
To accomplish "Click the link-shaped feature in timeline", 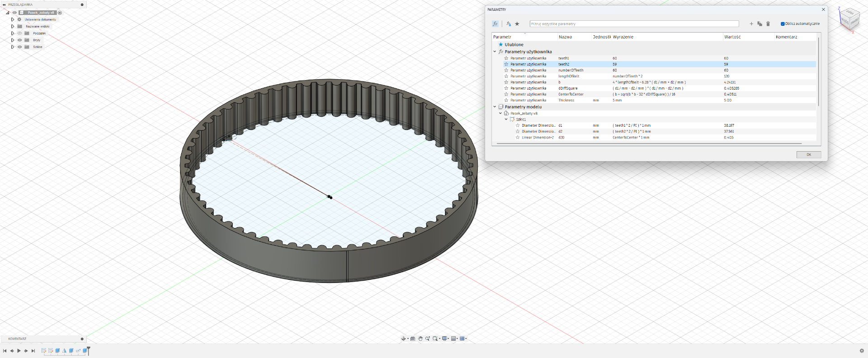I will (x=78, y=350).
